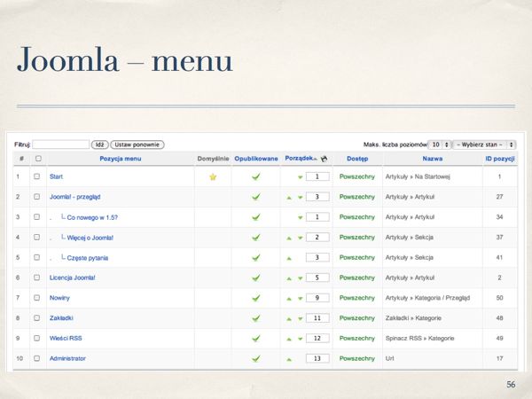
Task: Click published checkmark for Nowiny row
Action: [x=255, y=298]
